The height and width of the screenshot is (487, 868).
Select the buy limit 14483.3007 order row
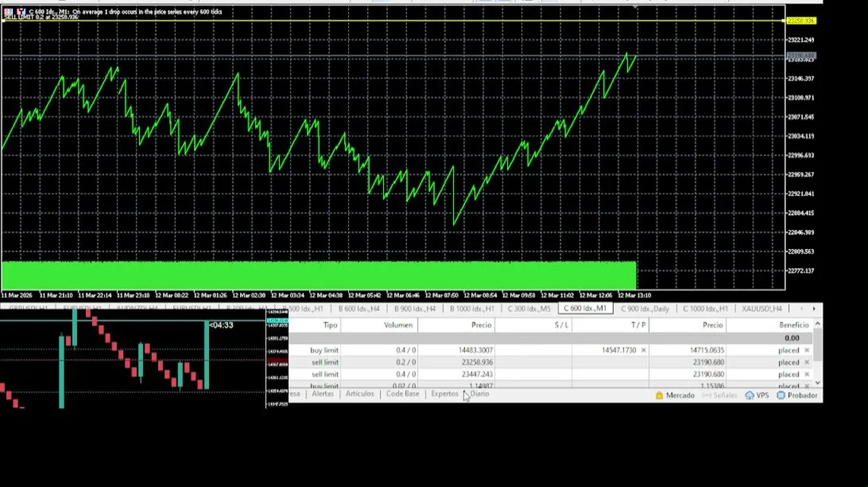tap(550, 350)
